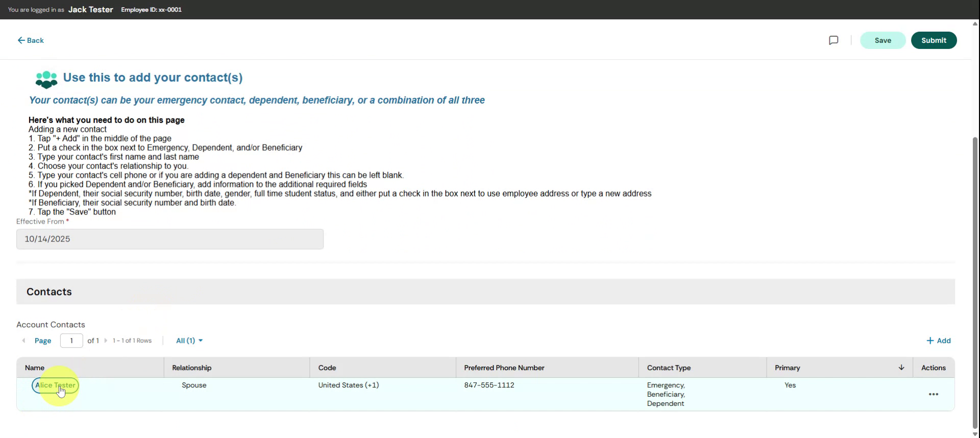
Task: Save the contact form
Action: tap(883, 40)
